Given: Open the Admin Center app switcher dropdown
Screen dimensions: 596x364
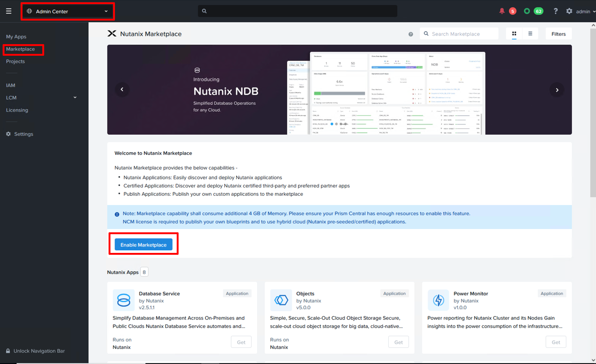Looking at the screenshot, I should coord(68,11).
